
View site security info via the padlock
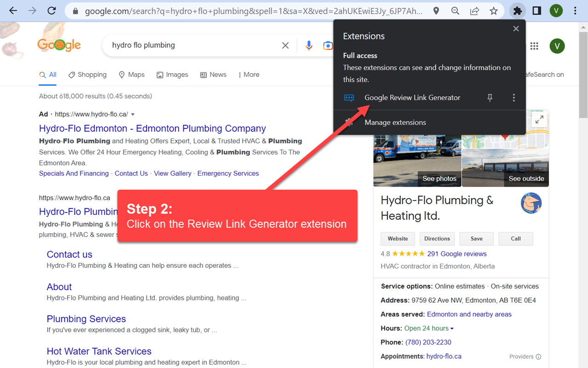[74, 10]
